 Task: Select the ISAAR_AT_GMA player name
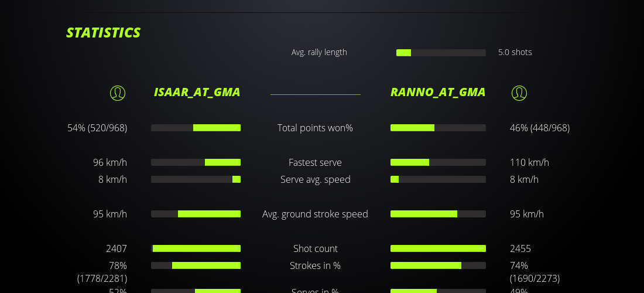197,92
